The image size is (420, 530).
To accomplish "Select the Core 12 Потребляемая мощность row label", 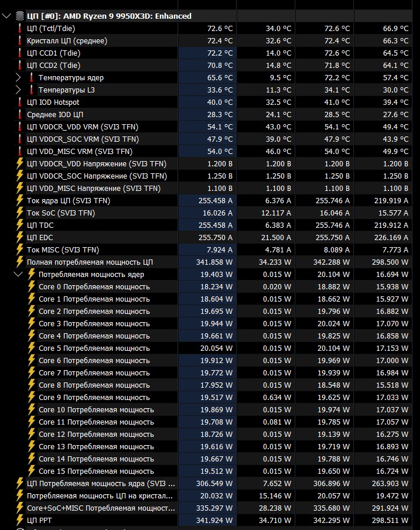I will point(97,435).
